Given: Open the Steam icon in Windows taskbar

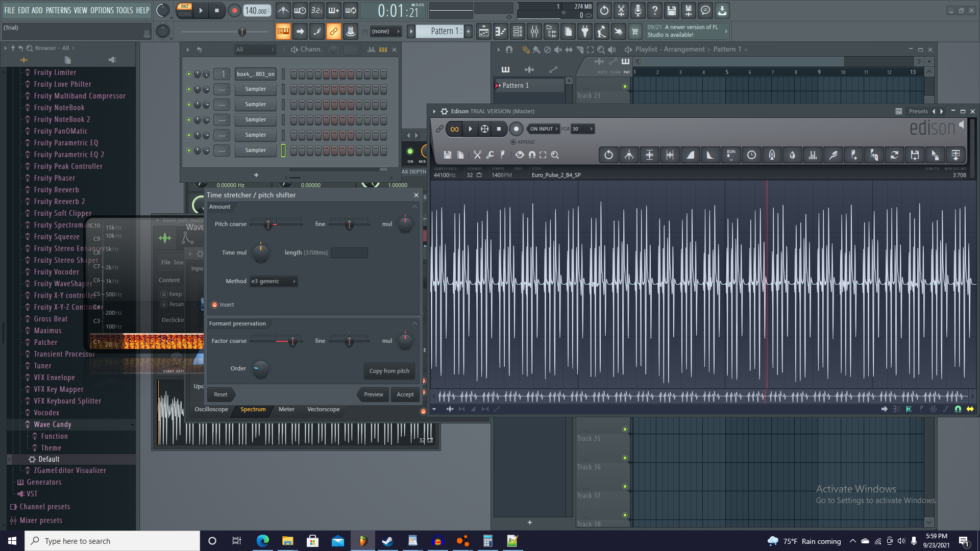Looking at the screenshot, I should (387, 541).
